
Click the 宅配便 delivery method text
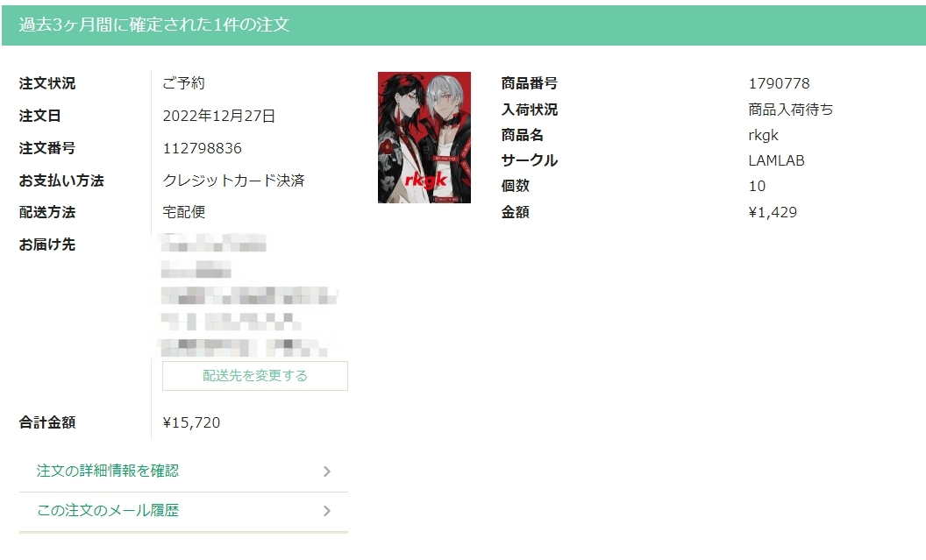pyautogui.click(x=183, y=212)
